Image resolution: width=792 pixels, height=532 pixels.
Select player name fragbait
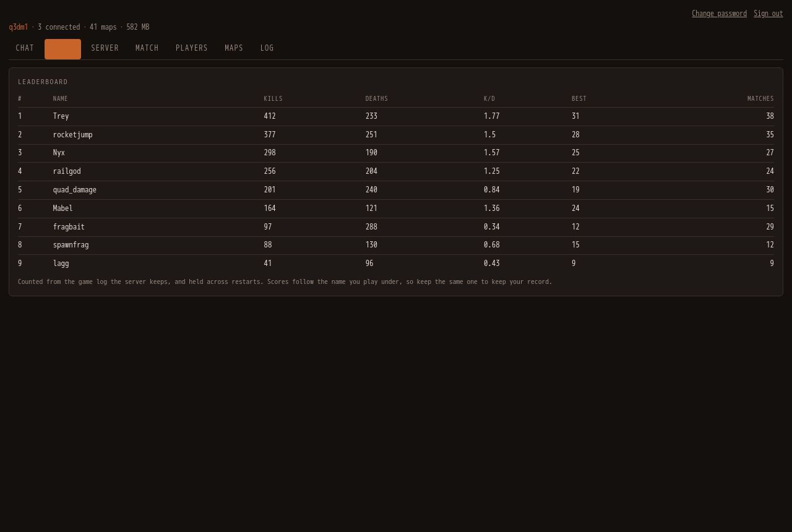[x=69, y=227]
